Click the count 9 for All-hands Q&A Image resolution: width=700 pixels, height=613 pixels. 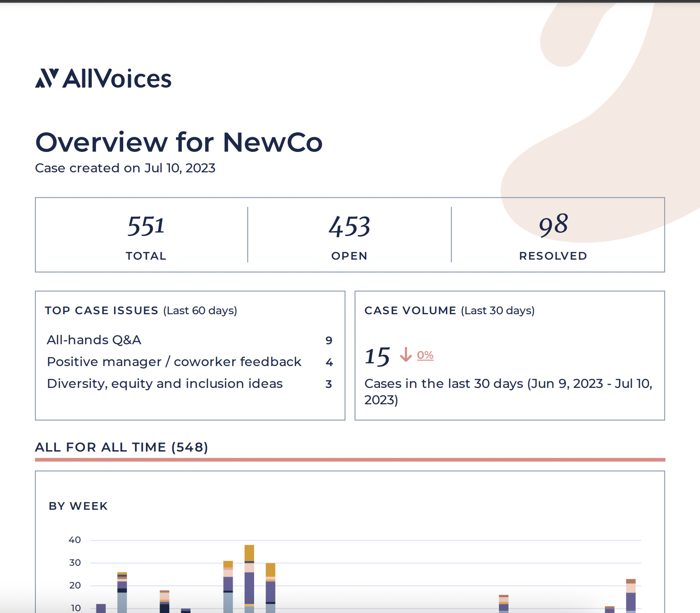329,341
